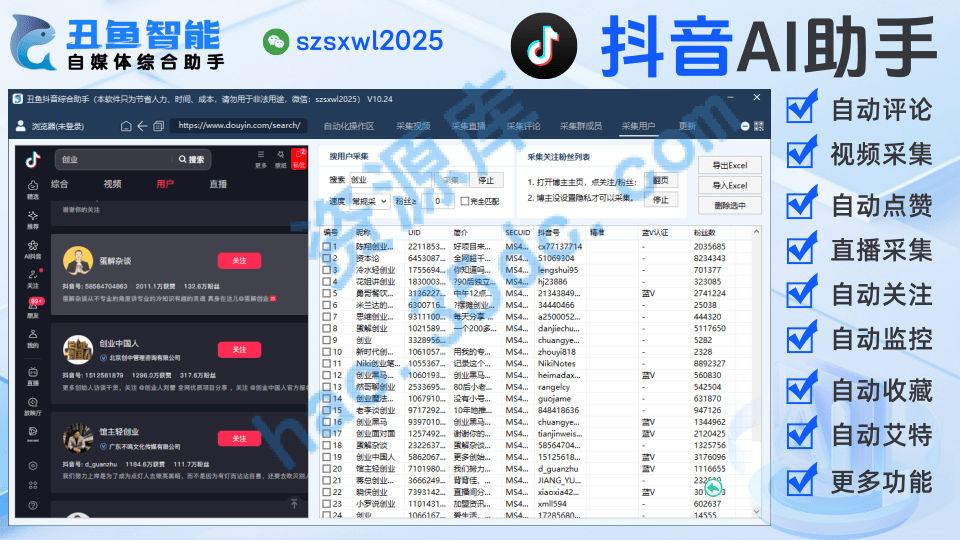The height and width of the screenshot is (540, 960).
Task: Click the 导入Excel button
Action: coord(730,186)
